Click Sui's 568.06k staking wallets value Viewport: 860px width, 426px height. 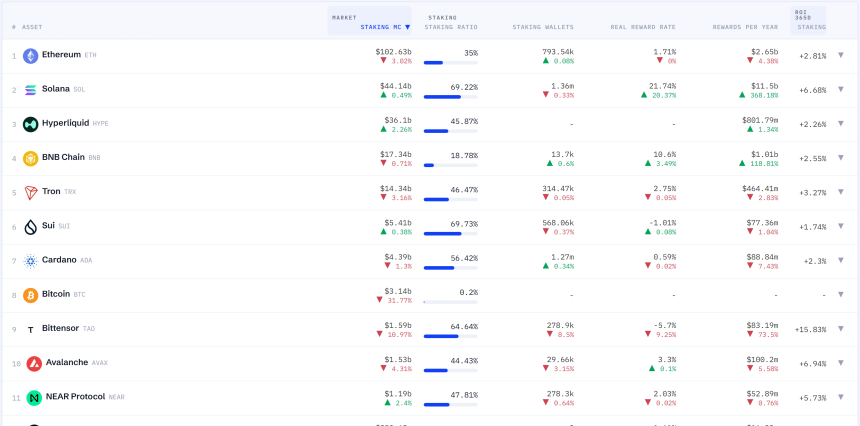coord(558,223)
